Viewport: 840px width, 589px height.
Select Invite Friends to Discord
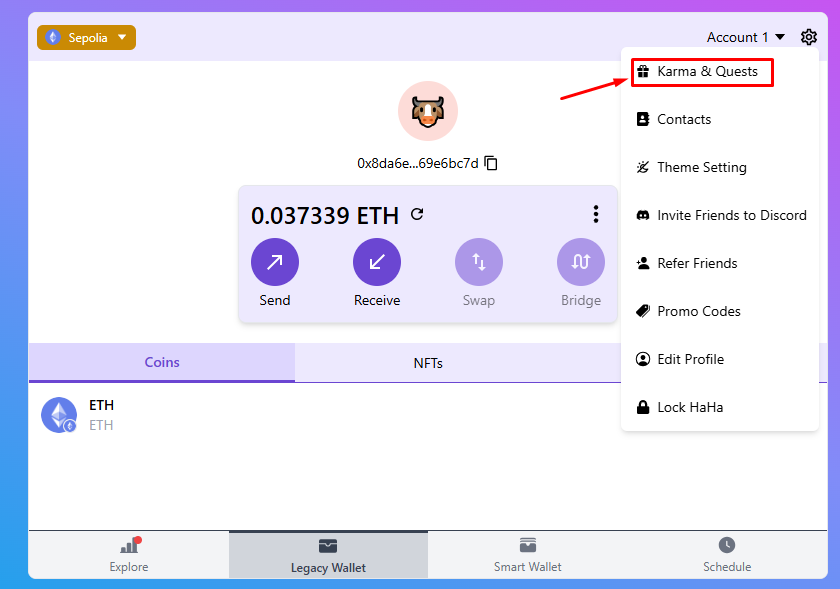tap(719, 215)
